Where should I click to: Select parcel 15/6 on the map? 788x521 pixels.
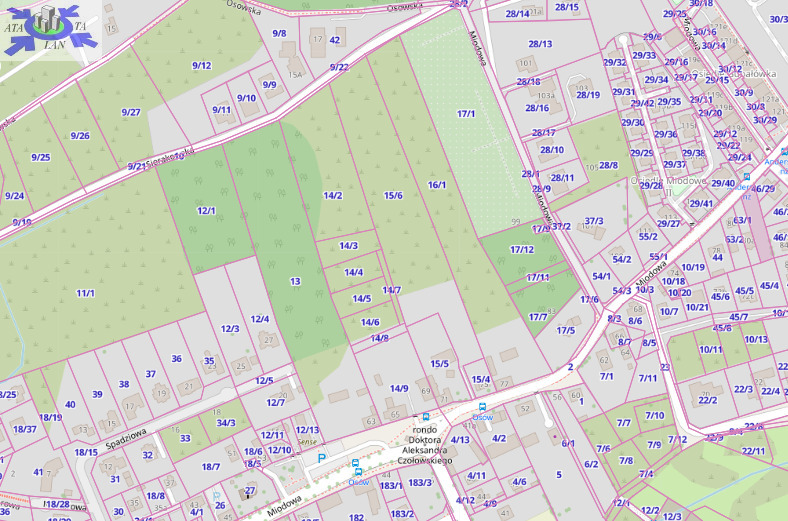(x=393, y=195)
